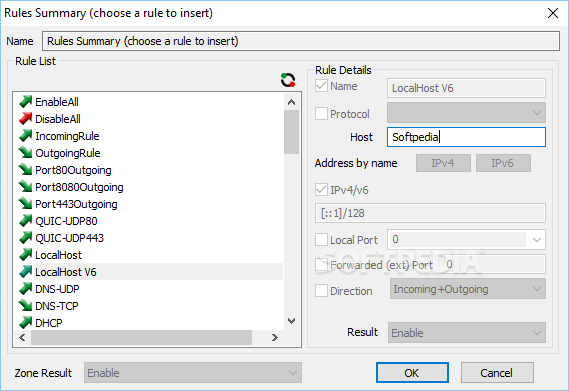The height and width of the screenshot is (391, 569).
Task: Pick the QUIC-UDP80 rule
Action: pyautogui.click(x=66, y=221)
